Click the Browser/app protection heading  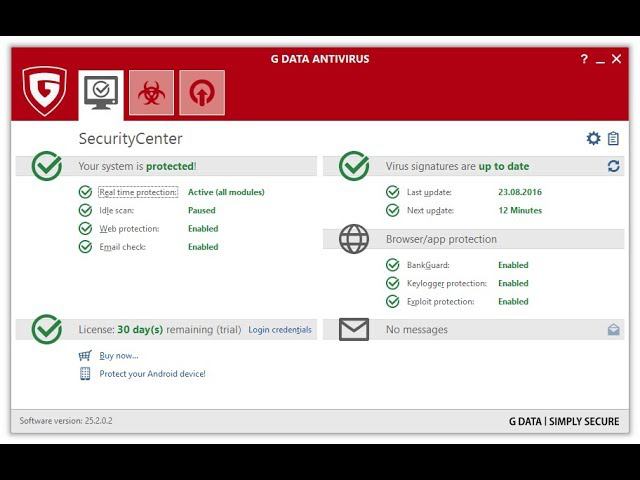[x=441, y=239]
